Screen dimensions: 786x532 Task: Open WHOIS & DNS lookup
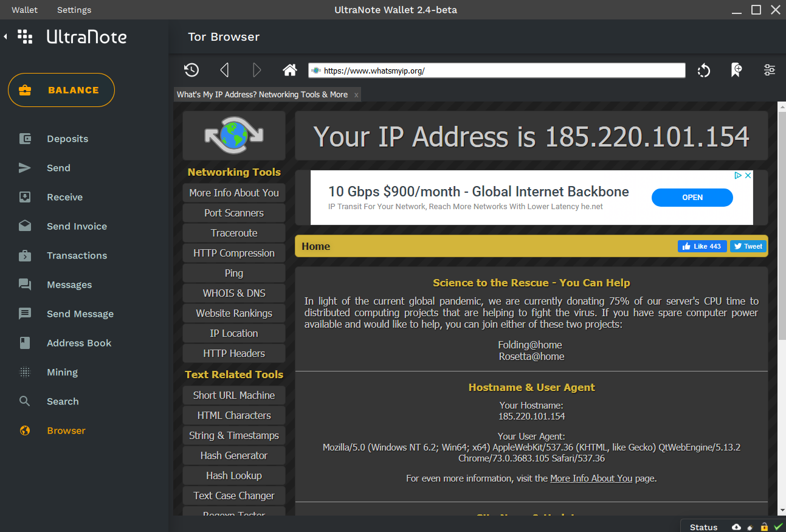[x=234, y=293]
